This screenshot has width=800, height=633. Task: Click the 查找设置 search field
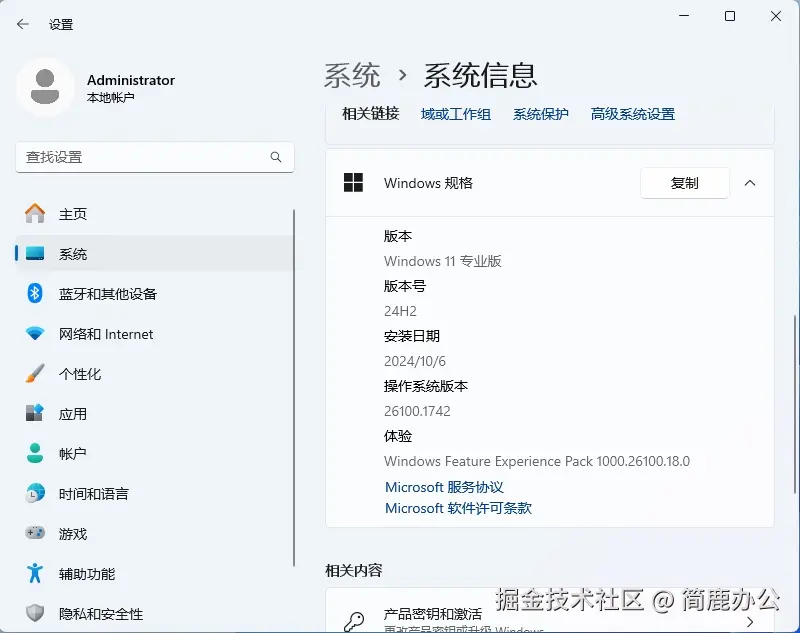(x=155, y=157)
